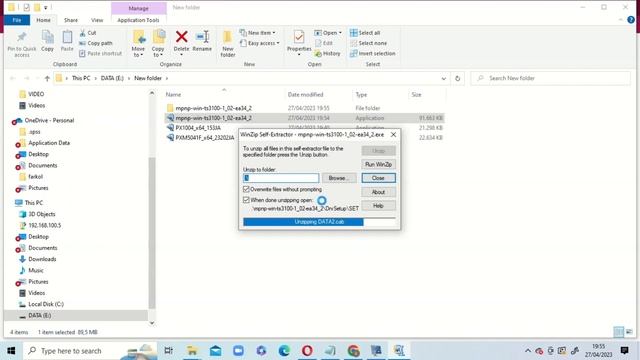Screen dimensions: 640x360
Task: Switch to Application Tools tab
Action: coord(138,20)
